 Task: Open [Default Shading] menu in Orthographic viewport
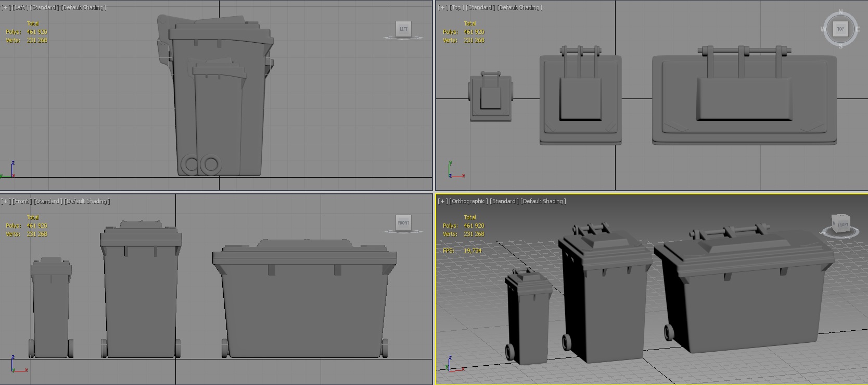tap(543, 201)
